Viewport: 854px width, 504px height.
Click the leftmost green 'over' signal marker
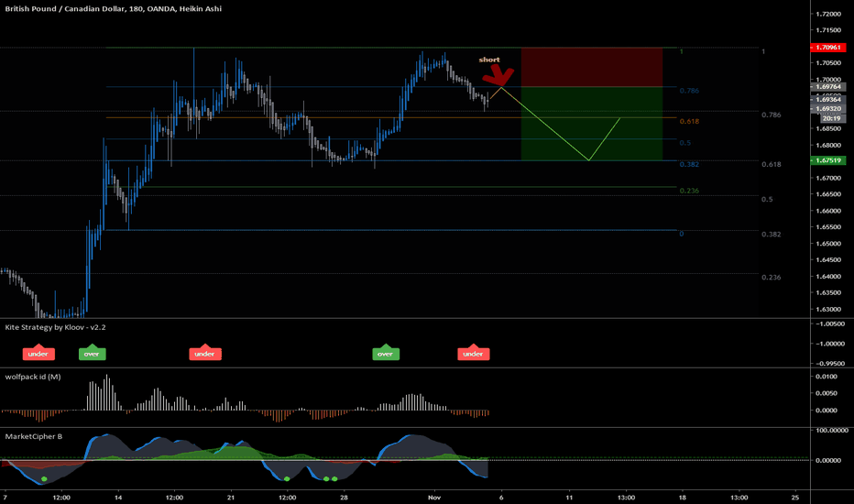92,353
